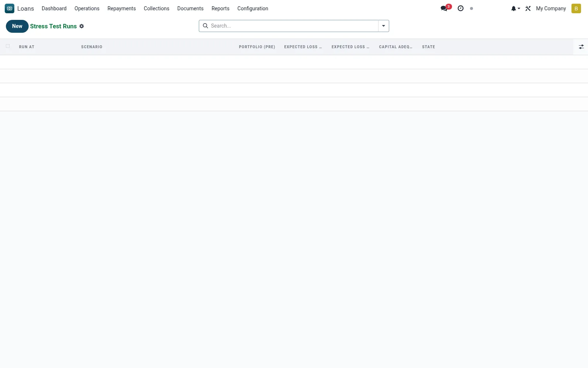Sort by the Scenario column header
This screenshot has width=588, height=368.
tap(92, 47)
